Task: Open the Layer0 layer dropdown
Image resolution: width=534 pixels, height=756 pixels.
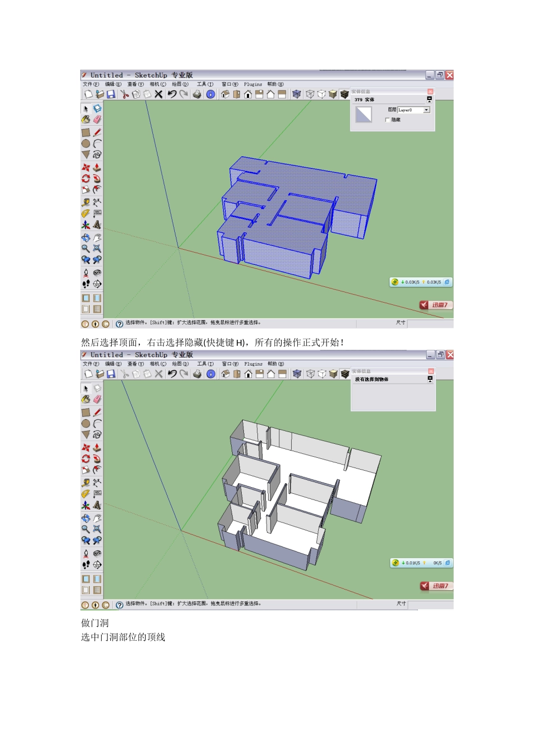Action: tap(427, 110)
